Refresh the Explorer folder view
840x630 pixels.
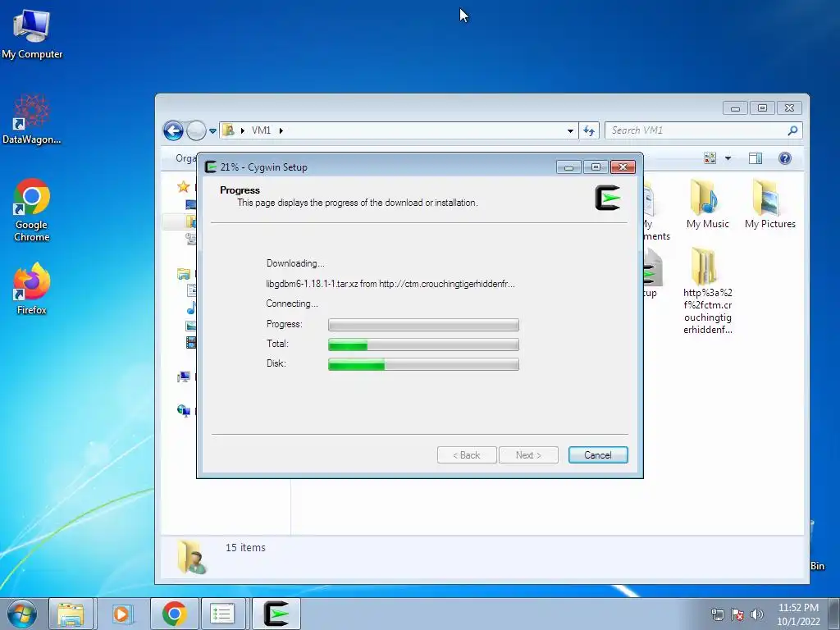[589, 130]
